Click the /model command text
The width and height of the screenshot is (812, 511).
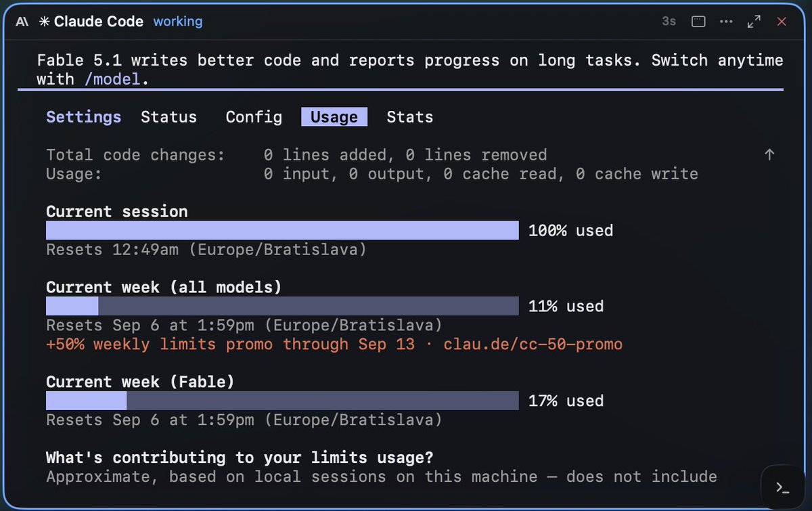[x=112, y=79]
